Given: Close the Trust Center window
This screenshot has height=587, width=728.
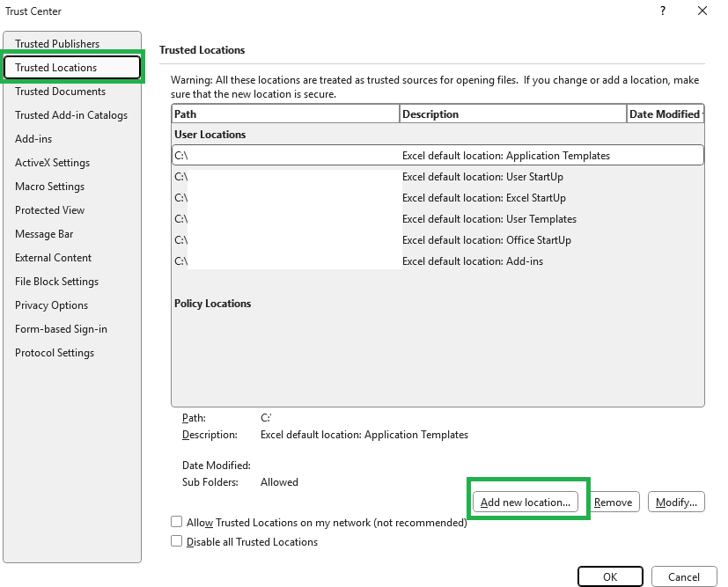Looking at the screenshot, I should [702, 11].
